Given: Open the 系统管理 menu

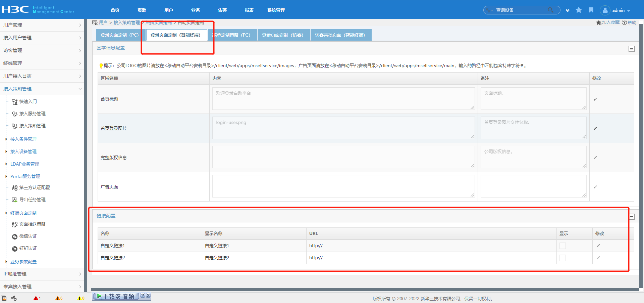Looking at the screenshot, I should 276,10.
